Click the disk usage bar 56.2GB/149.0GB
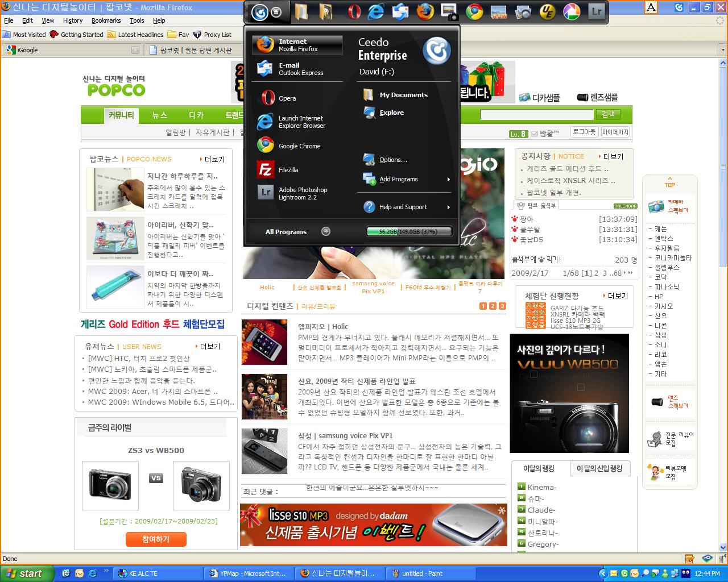This screenshot has height=582, width=728. click(x=408, y=231)
